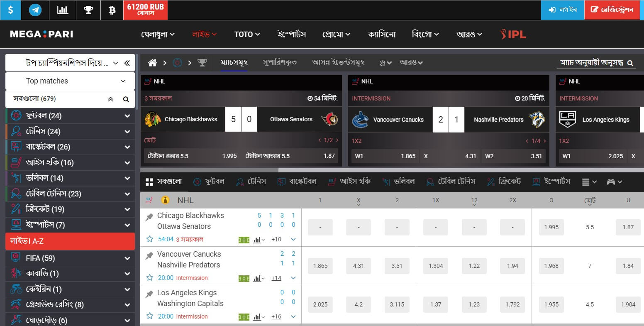Select the বাস্কেটবল tab in sports filter bar
The width and height of the screenshot is (644, 326).
click(x=297, y=181)
